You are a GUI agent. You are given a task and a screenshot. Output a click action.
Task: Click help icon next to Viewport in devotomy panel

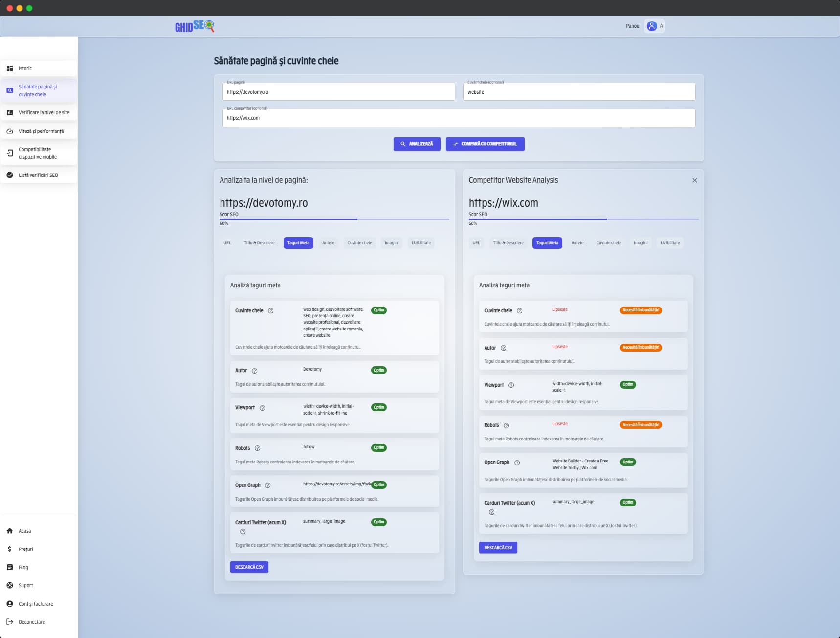[262, 408]
